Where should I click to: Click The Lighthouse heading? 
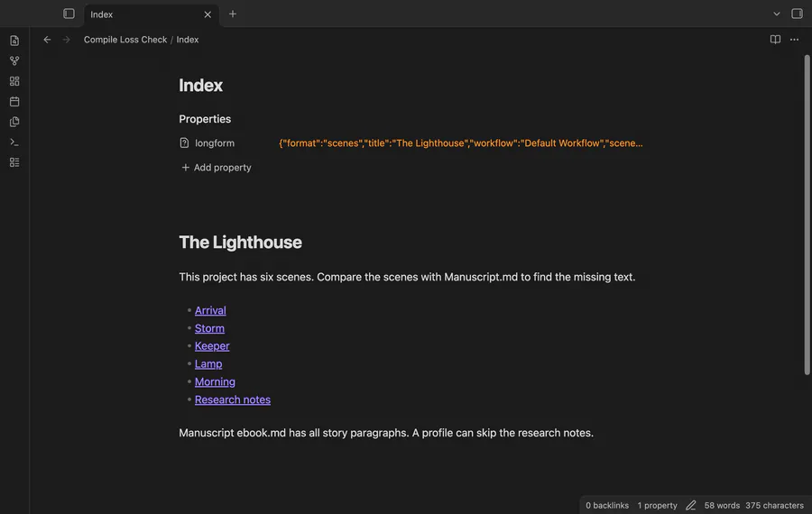pyautogui.click(x=240, y=243)
